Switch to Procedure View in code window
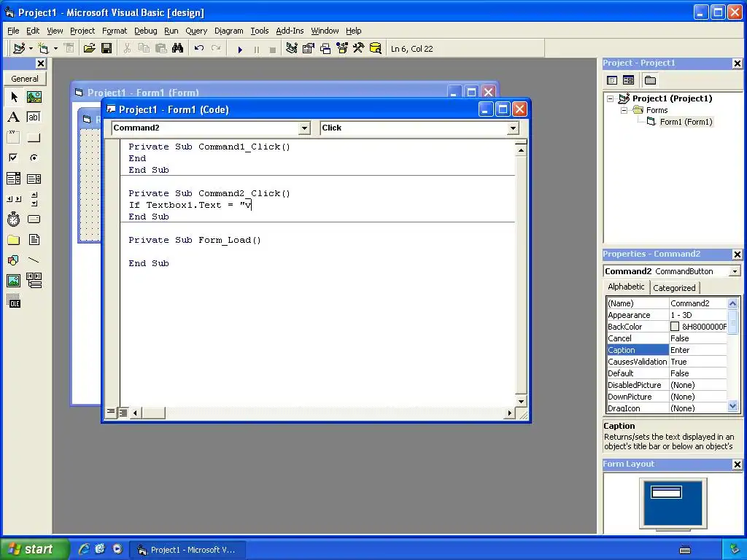This screenshot has height=560, width=747. [111, 412]
